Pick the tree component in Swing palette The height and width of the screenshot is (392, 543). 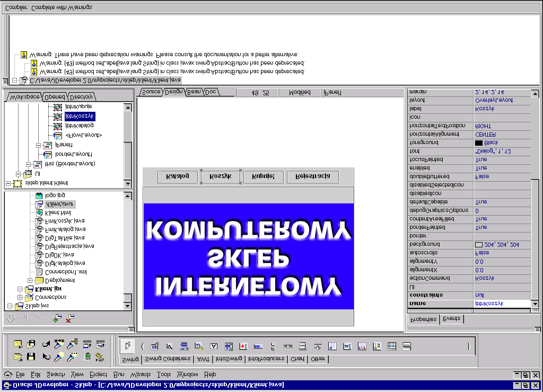click(x=377, y=346)
